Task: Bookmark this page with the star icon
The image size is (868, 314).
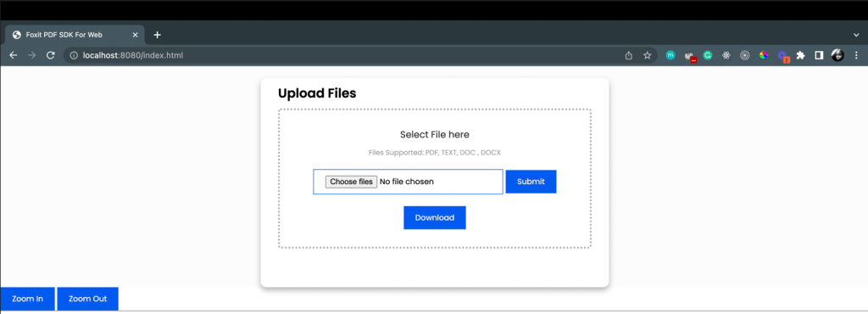Action: [x=647, y=55]
